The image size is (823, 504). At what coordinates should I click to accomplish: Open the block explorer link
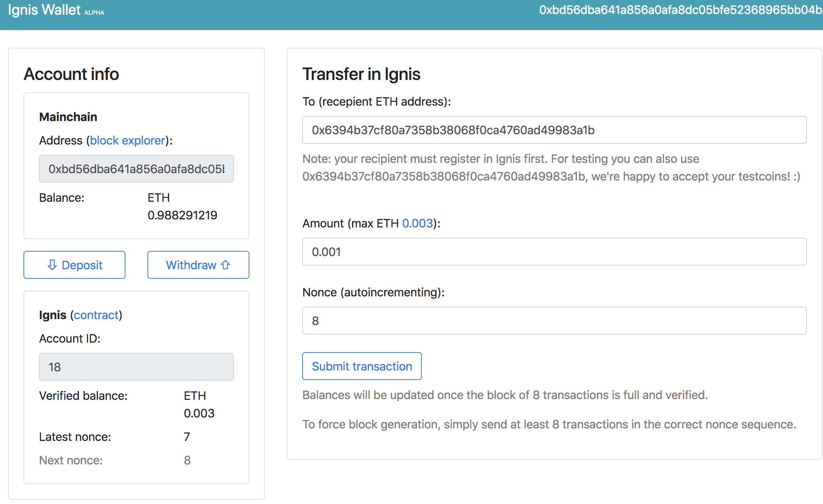[127, 140]
